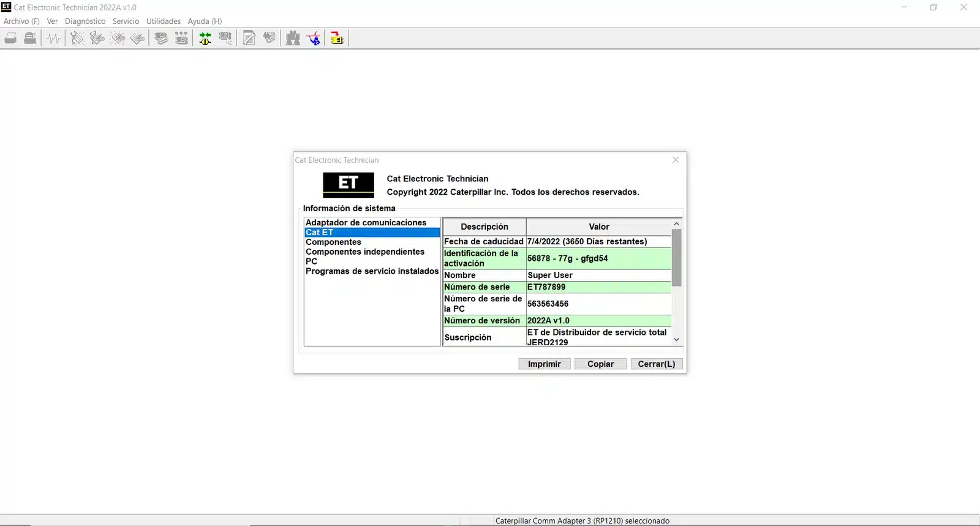Screen dimensions: 980x526
Task: Click the Cerrar(L) button
Action: click(x=656, y=364)
